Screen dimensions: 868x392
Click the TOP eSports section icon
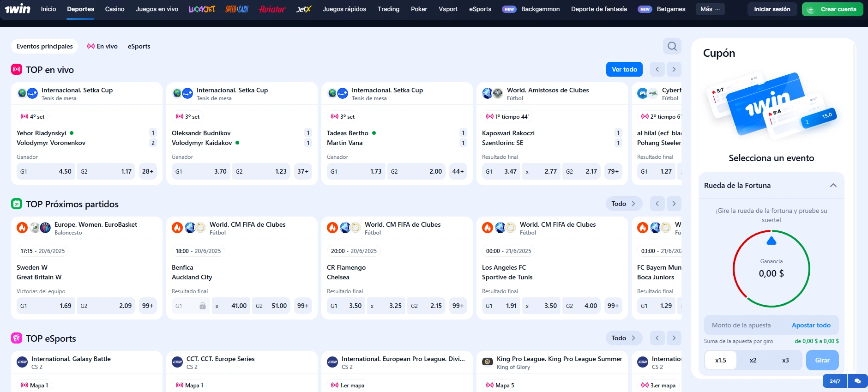tap(17, 338)
